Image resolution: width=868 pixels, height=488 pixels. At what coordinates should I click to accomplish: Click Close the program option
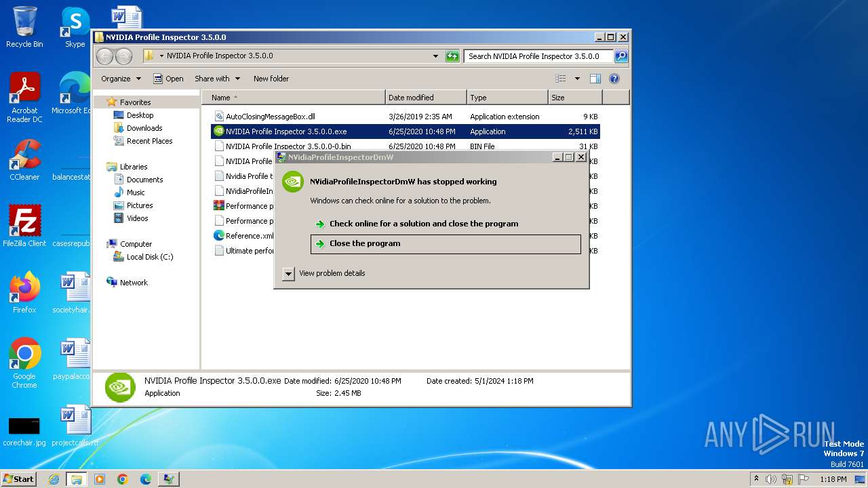(446, 244)
